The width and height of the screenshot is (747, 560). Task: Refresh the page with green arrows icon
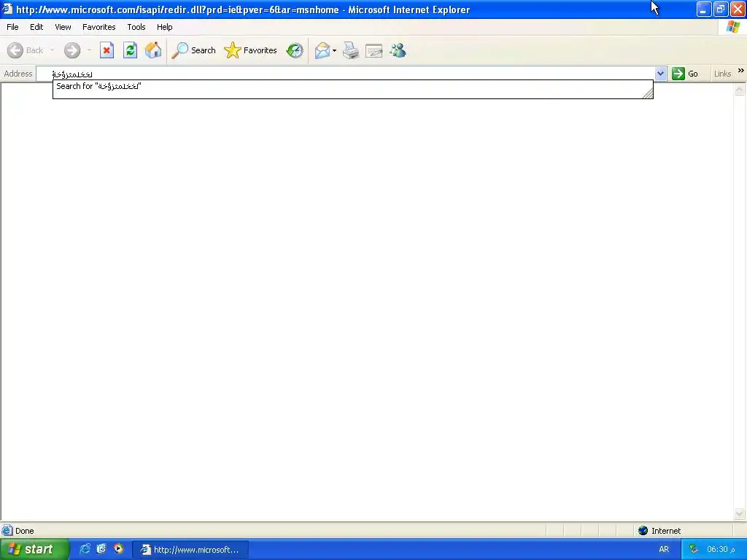coord(130,50)
